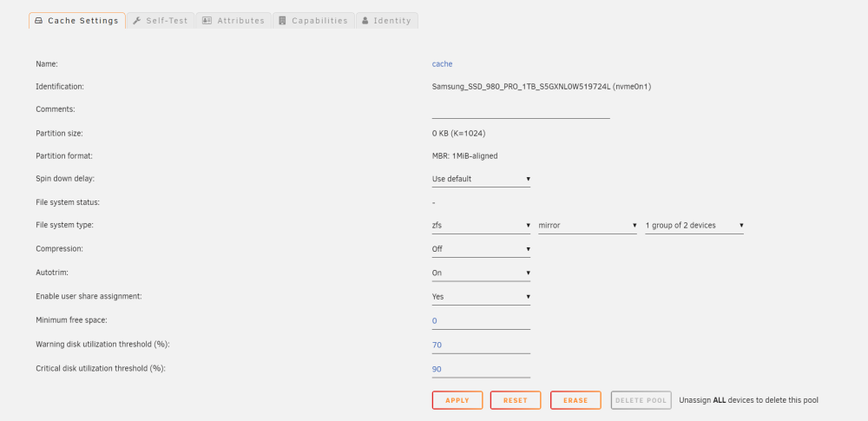Open the zfs file system type dropdown

tap(481, 226)
